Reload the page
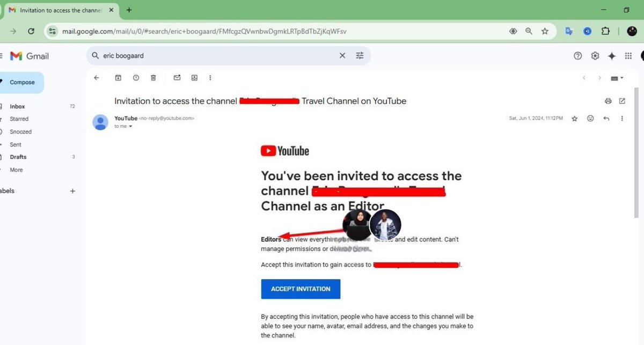The image size is (644, 345). [31, 31]
